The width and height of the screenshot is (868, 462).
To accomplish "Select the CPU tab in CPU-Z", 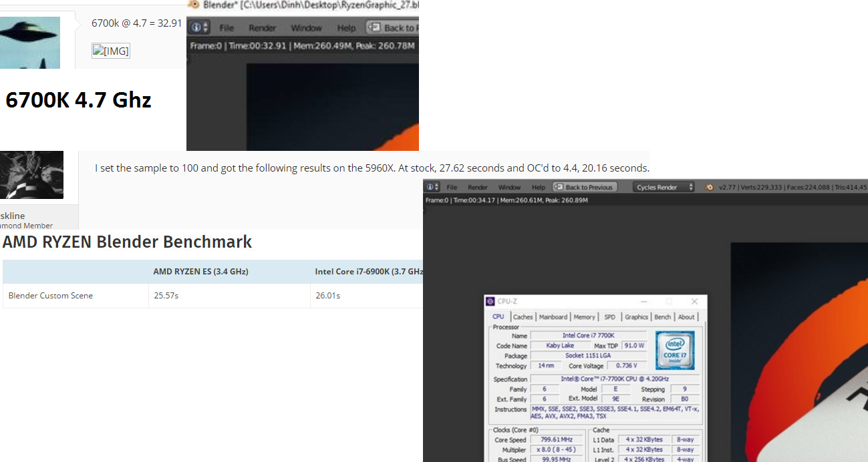I will coord(498,317).
